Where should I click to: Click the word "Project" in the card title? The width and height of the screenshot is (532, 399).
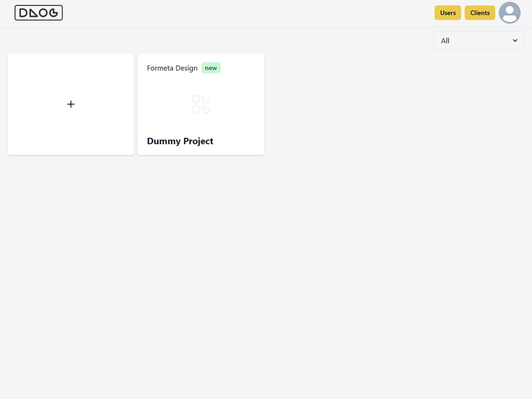point(198,141)
